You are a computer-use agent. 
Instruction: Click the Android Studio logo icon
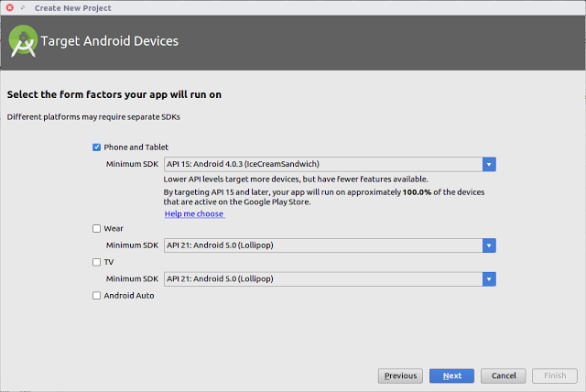tap(23, 41)
